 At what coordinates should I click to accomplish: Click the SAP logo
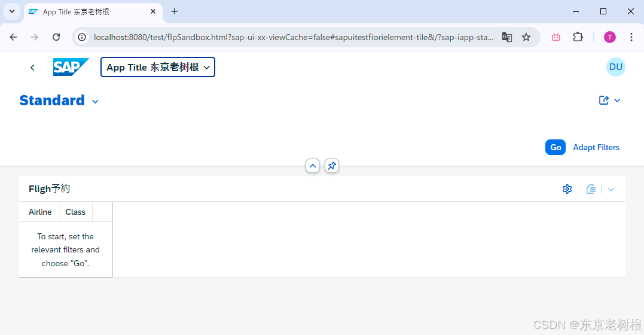click(71, 67)
